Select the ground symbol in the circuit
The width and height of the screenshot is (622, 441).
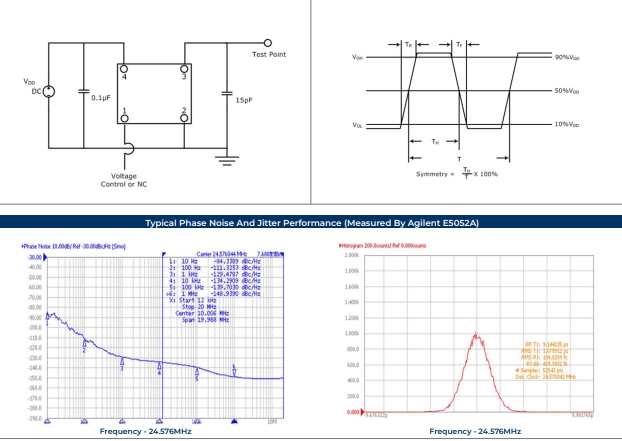[x=230, y=158]
